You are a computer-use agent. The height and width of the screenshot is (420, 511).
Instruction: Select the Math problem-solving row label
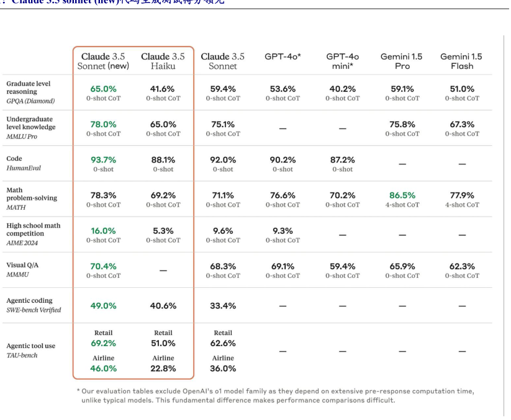coord(31,199)
